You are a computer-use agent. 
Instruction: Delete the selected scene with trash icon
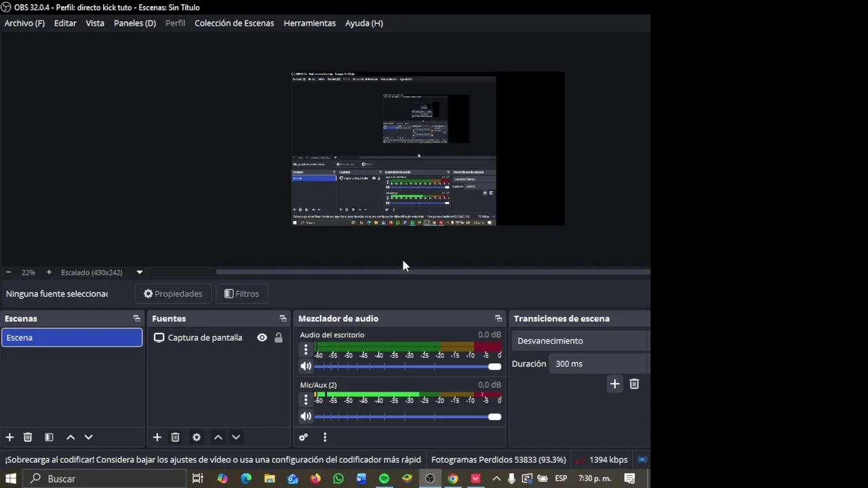point(28,437)
